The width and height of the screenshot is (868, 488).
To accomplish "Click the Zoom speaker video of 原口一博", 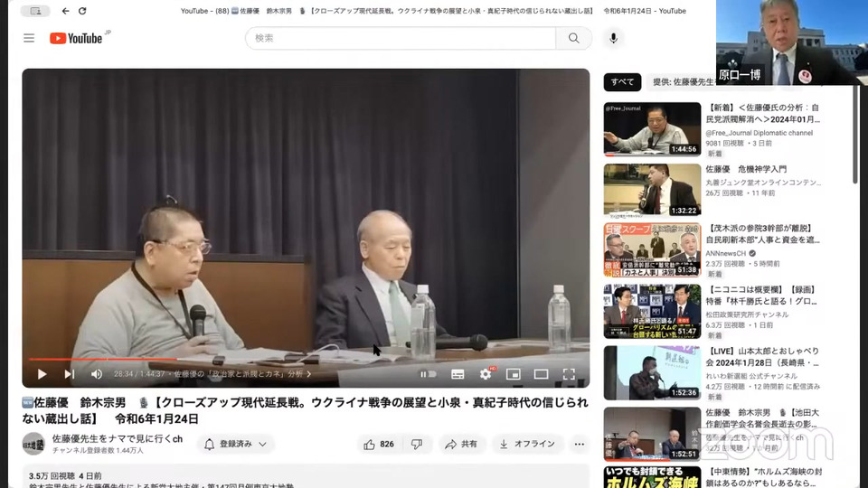I will 792,42.
